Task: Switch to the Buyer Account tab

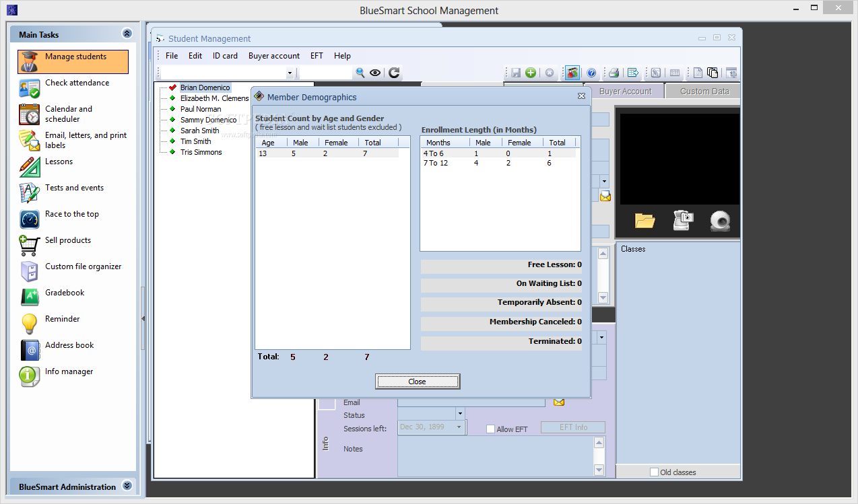Action: pyautogui.click(x=625, y=92)
